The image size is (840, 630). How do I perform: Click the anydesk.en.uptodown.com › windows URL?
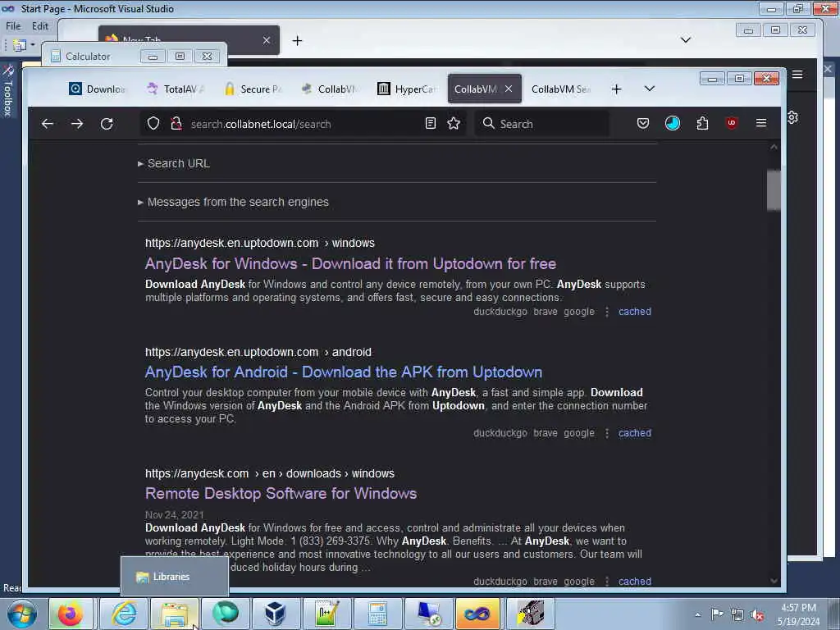(x=260, y=243)
